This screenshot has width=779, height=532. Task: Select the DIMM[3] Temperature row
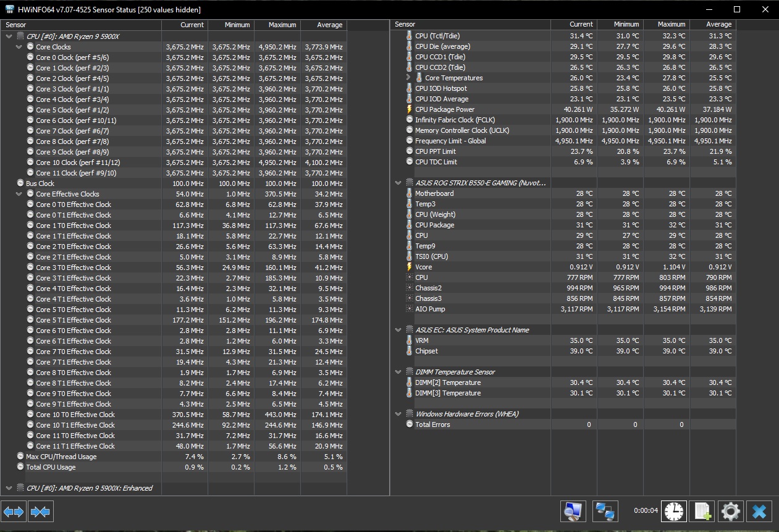click(563, 393)
